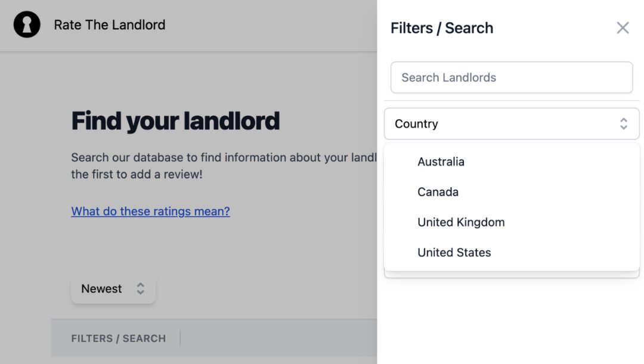Click the dimmed header bar to dismiss panel
Viewport: 644px width, 364px height.
pos(188,26)
